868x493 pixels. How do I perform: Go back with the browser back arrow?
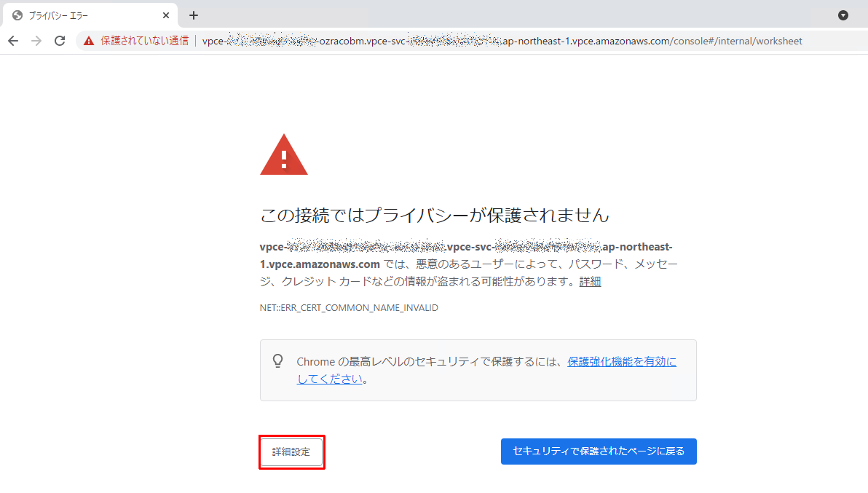[13, 41]
